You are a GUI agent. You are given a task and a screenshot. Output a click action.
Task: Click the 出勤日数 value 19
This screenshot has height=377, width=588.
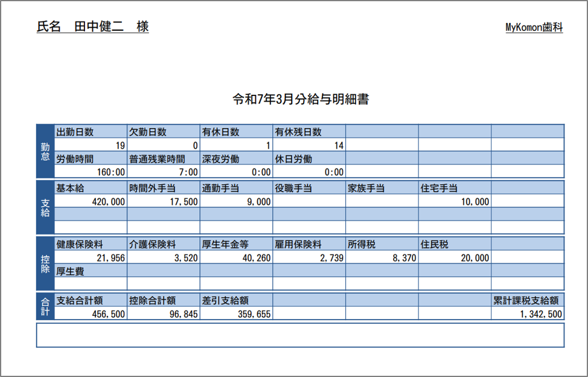120,146
